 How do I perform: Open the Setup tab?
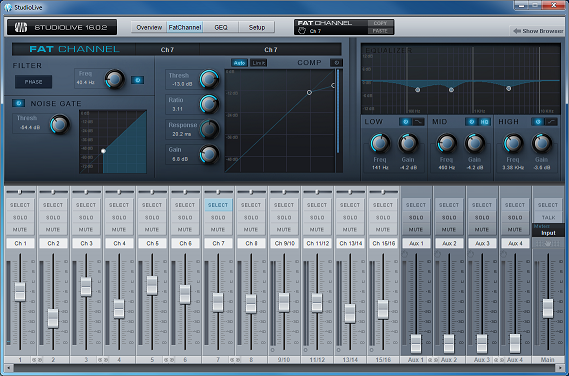257,27
